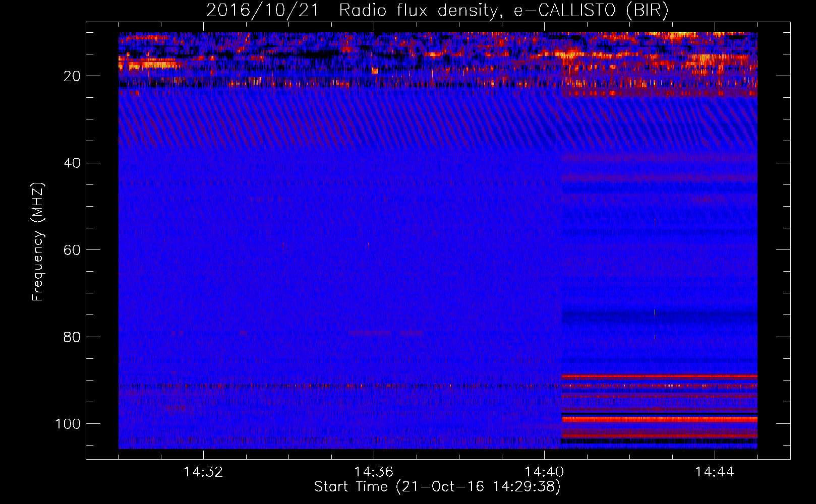Click the 60 frequency tick label
This screenshot has height=504, width=816.
tap(72, 250)
